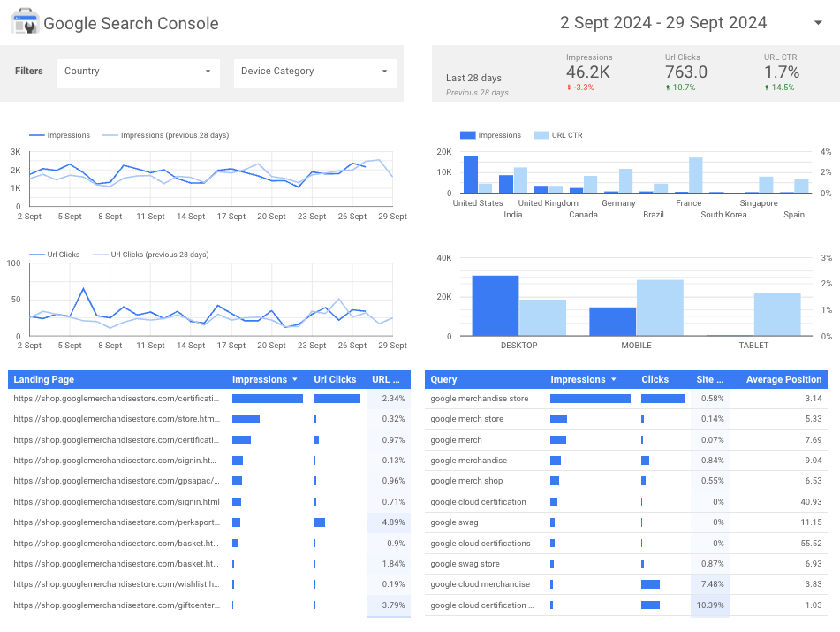840x632 pixels.
Task: Click the DESKTOP impressions bar in device chart
Action: (496, 305)
